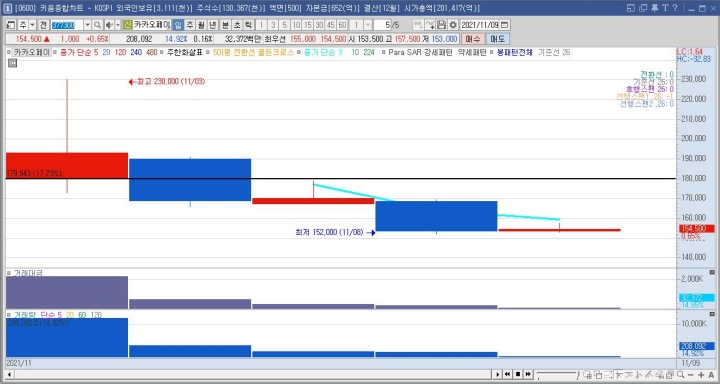Click the 거래대금 panel label
Image resolution: width=720 pixels, height=384 pixels.
tap(28, 273)
